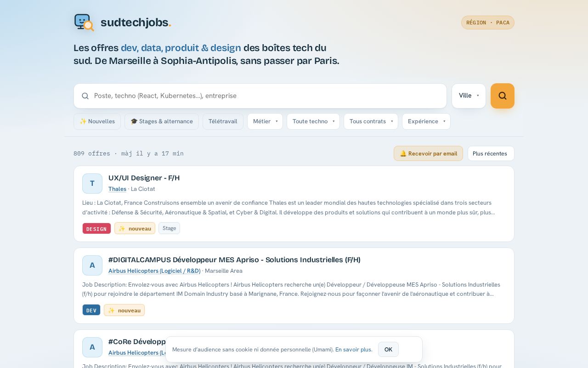Open the UX/UI Designer - F/H offer

144,178
